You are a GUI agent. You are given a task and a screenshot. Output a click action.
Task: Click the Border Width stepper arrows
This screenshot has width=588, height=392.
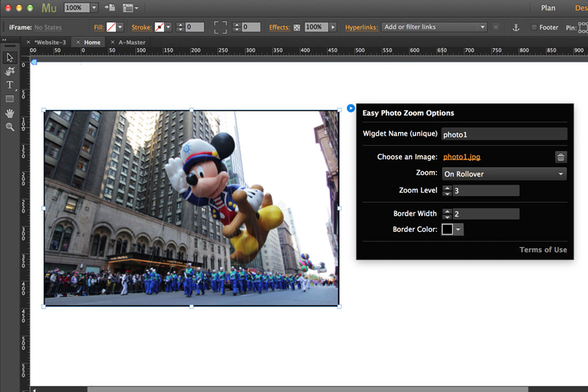click(447, 214)
